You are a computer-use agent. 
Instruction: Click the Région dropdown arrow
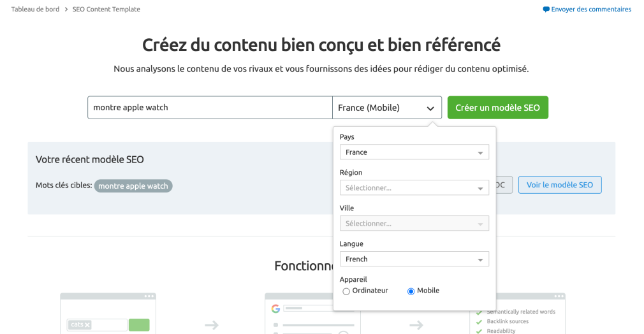(480, 189)
